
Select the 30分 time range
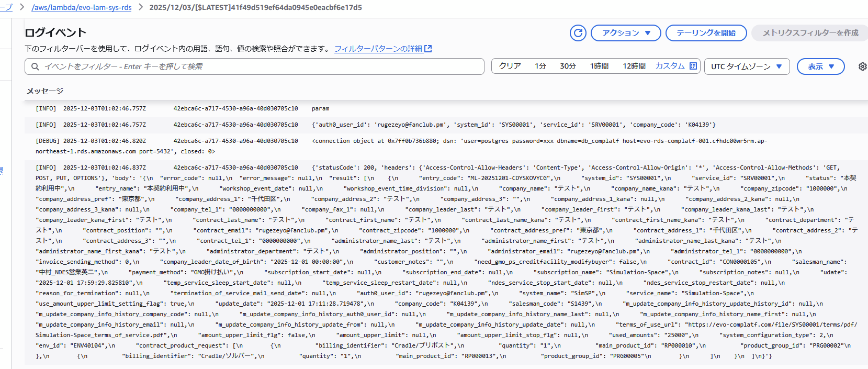(568, 66)
